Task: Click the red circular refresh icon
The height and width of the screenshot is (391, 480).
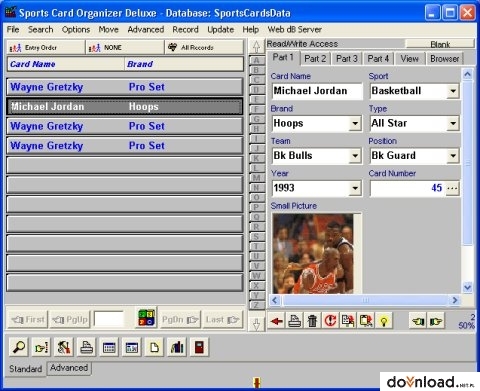Action: (330, 321)
